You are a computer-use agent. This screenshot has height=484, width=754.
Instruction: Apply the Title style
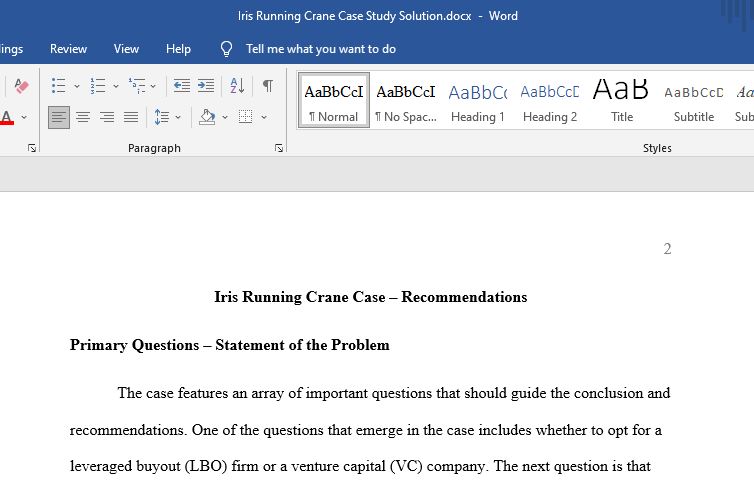[x=621, y=100]
